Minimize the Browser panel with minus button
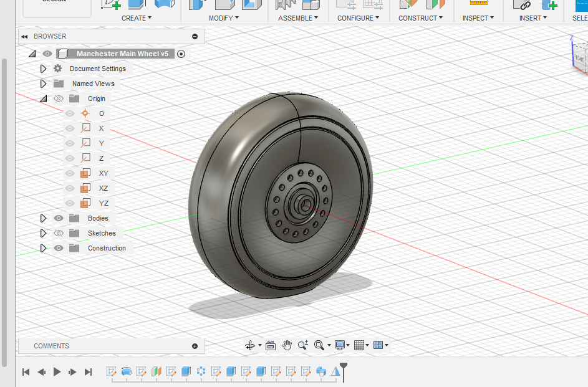 click(x=195, y=36)
